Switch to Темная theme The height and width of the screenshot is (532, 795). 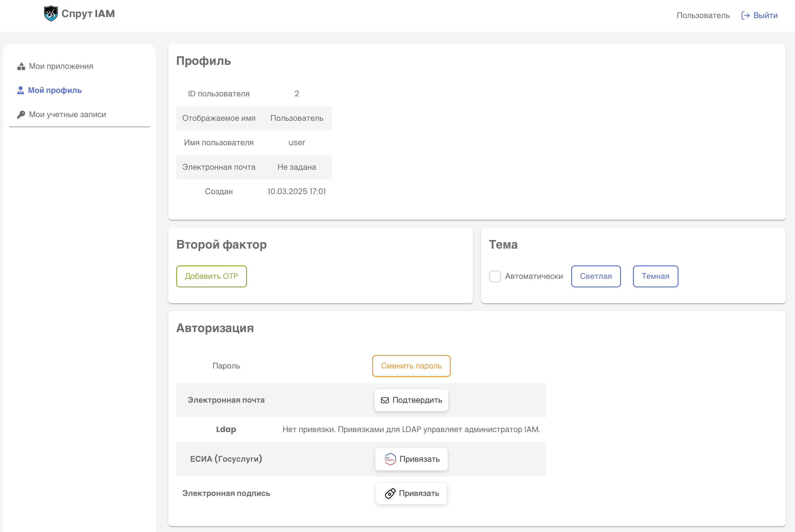point(655,276)
